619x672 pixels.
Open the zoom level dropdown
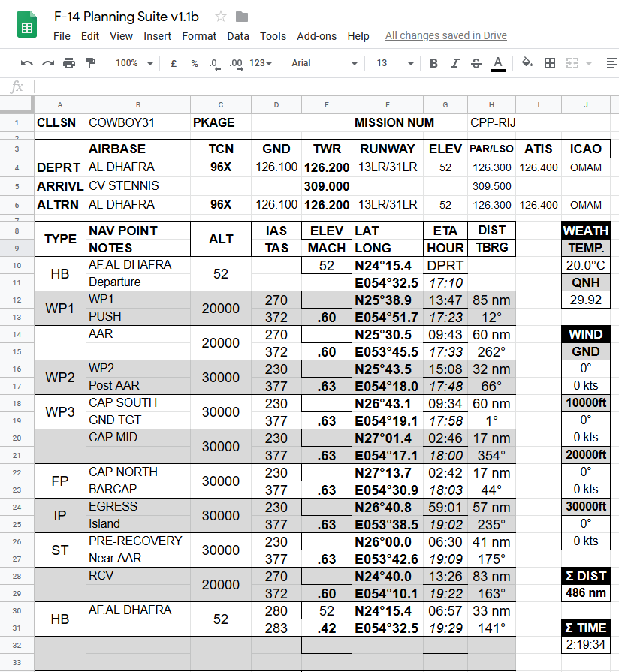tap(133, 63)
